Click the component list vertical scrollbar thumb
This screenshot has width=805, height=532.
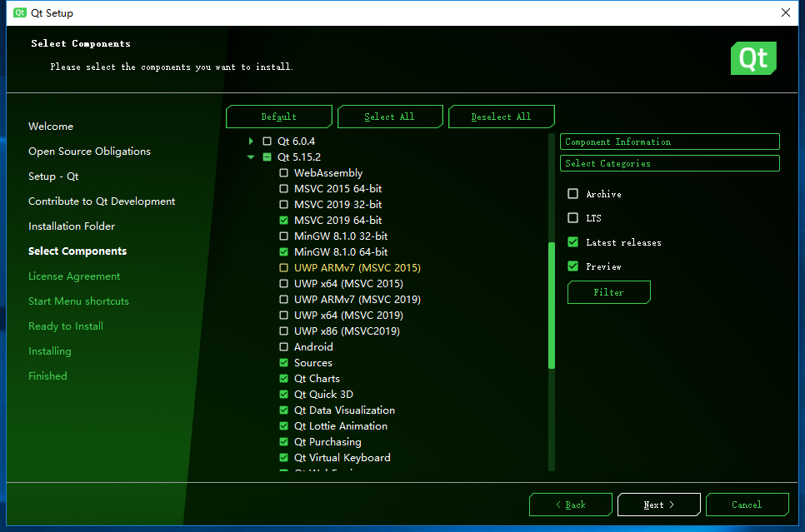(552, 306)
